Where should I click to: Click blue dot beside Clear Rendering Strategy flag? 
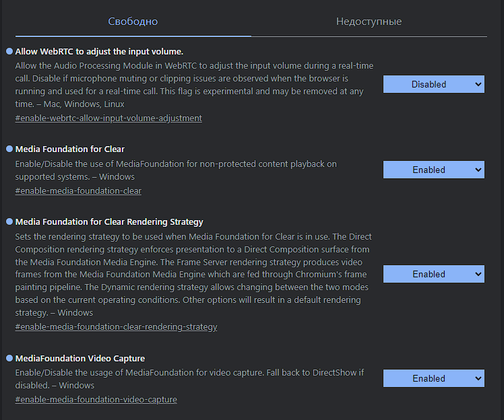click(x=9, y=221)
